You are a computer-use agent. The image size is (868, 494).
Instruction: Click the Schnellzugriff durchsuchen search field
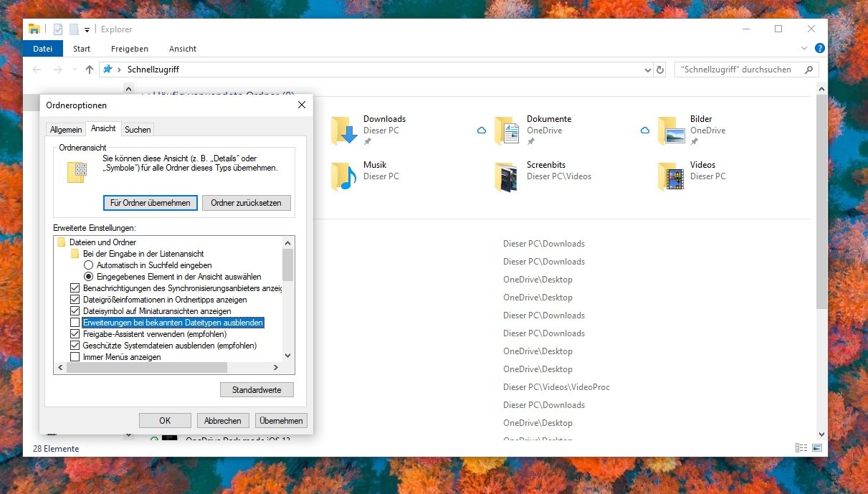(746, 70)
